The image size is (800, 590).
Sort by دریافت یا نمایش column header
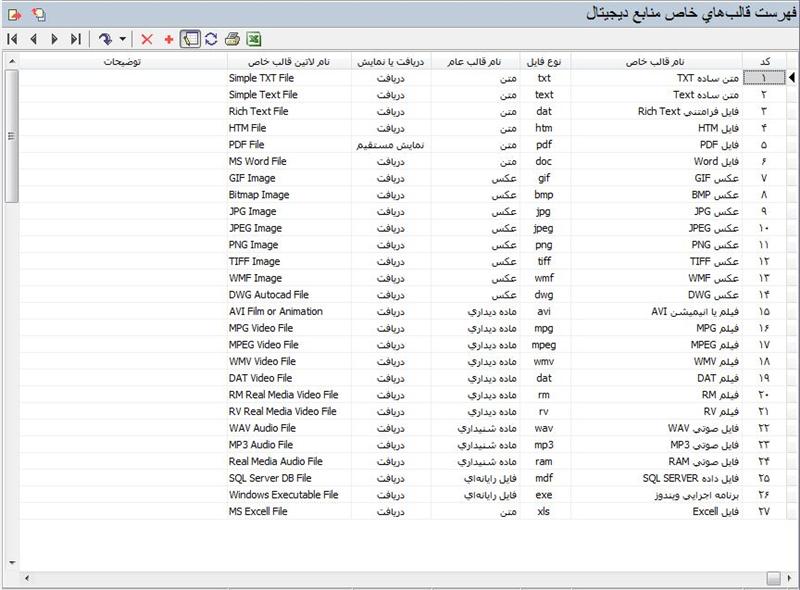(x=391, y=62)
